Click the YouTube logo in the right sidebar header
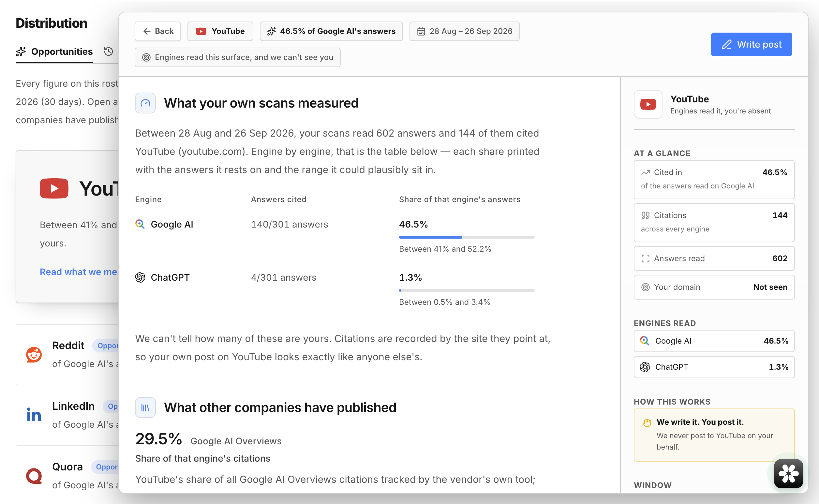This screenshot has width=819, height=504. coord(648,104)
